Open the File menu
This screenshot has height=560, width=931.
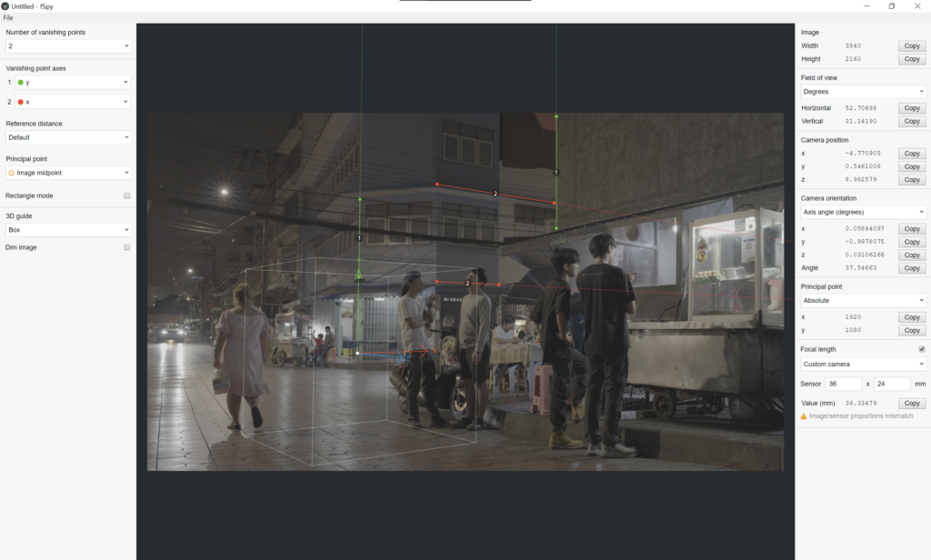point(8,18)
